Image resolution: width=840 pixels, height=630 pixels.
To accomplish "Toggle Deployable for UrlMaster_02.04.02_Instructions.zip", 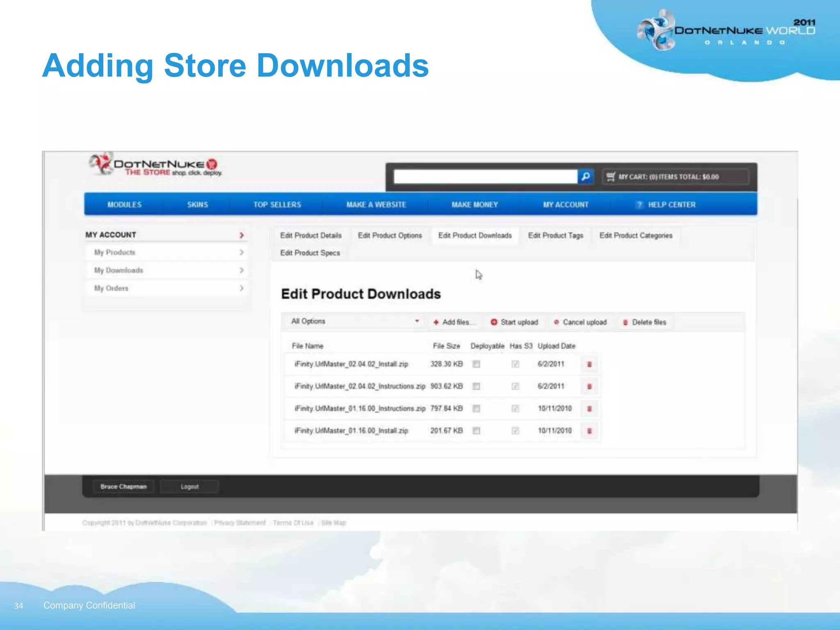I will (x=476, y=386).
